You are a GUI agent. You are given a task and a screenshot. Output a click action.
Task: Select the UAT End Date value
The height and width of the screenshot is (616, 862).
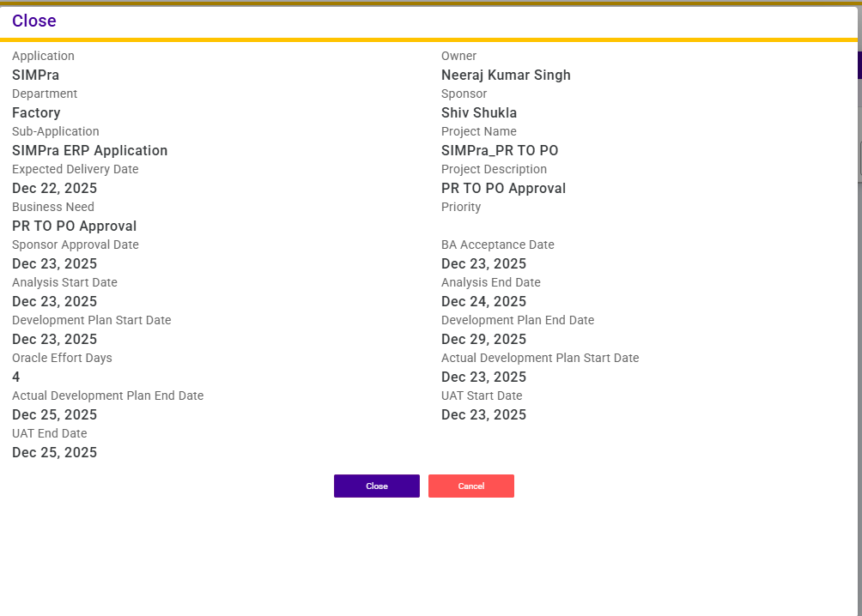54,453
